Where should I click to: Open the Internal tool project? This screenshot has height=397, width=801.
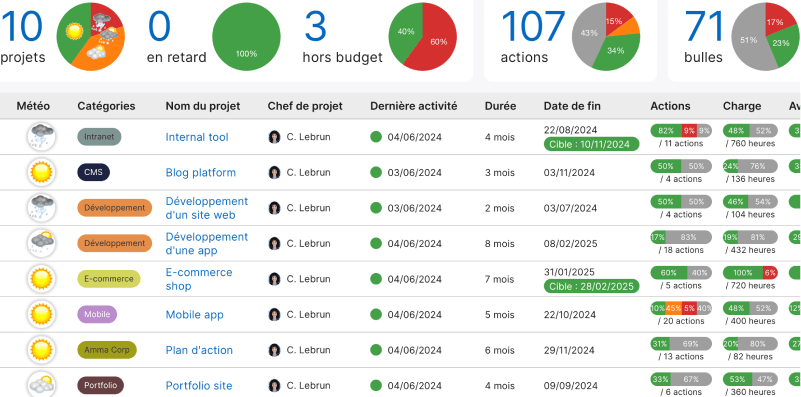click(197, 137)
